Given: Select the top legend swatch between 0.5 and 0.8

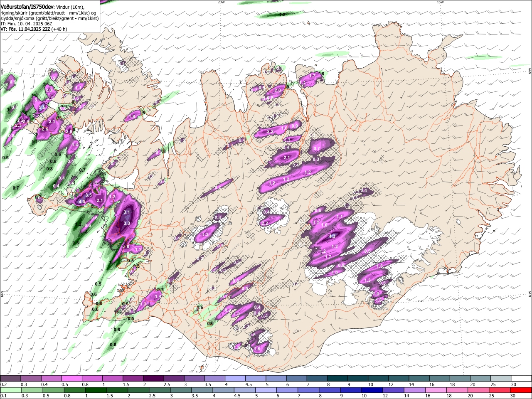Looking at the screenshot, I should 71,379.
